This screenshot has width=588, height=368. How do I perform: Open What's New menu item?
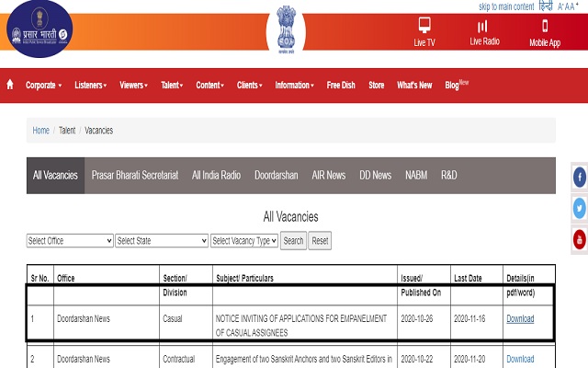tap(414, 86)
